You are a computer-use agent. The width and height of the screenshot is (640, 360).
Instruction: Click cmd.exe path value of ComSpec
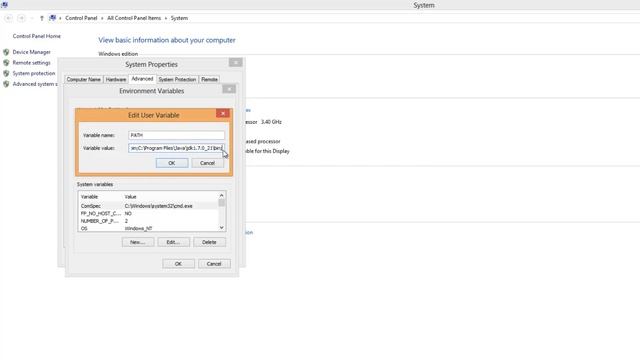pyautogui.click(x=158, y=206)
